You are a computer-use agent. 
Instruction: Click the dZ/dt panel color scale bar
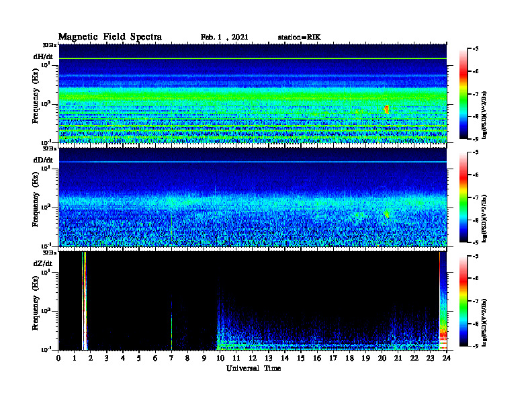463,301
